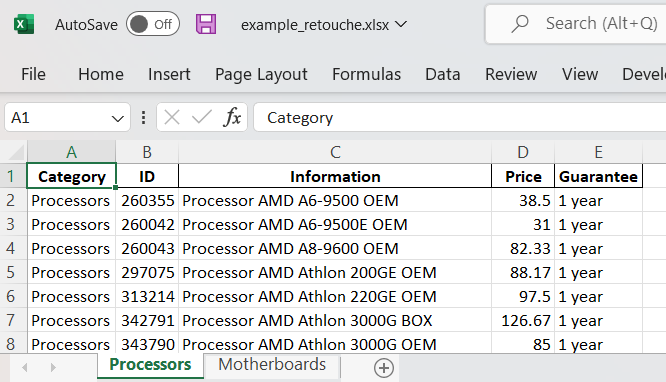Viewport: 666px width, 382px height.
Task: Click cell with ID 297075
Action: [x=147, y=272]
